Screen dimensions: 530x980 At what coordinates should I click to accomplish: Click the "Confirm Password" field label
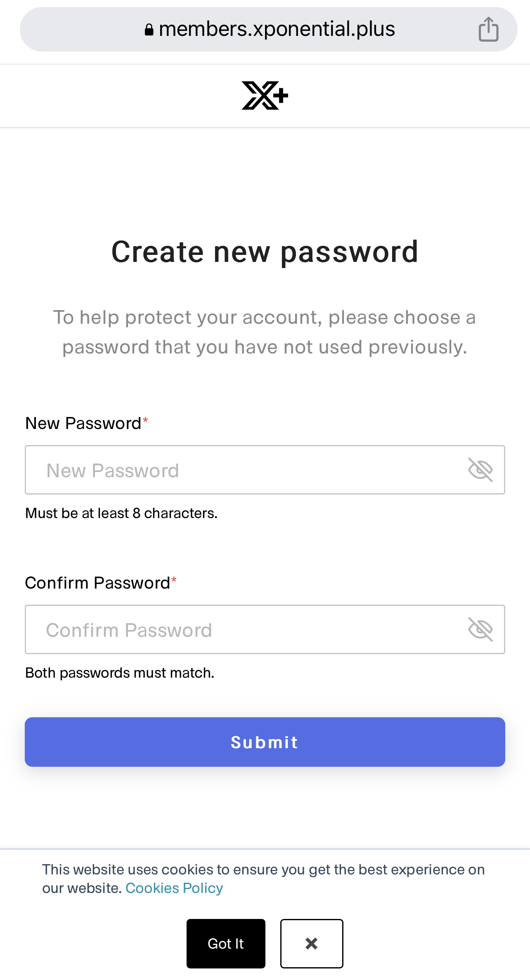click(x=97, y=583)
